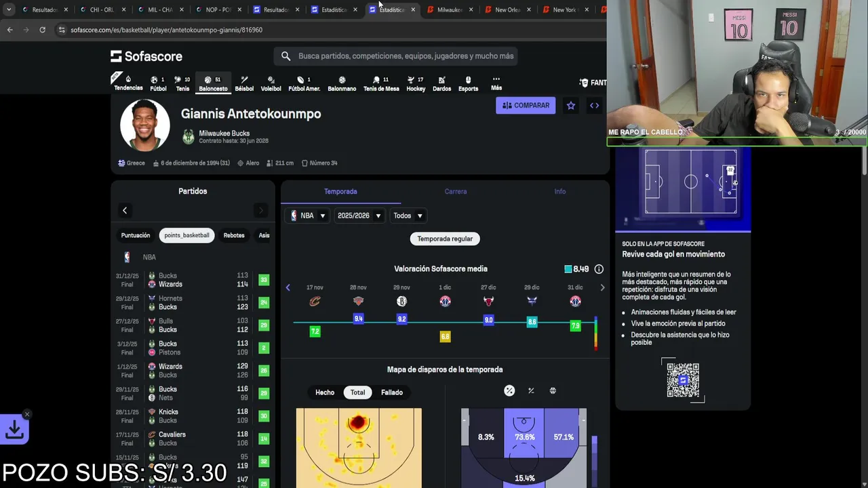Click the 6.8 rating marker
Image resolution: width=868 pixels, height=488 pixels.
[x=445, y=336]
